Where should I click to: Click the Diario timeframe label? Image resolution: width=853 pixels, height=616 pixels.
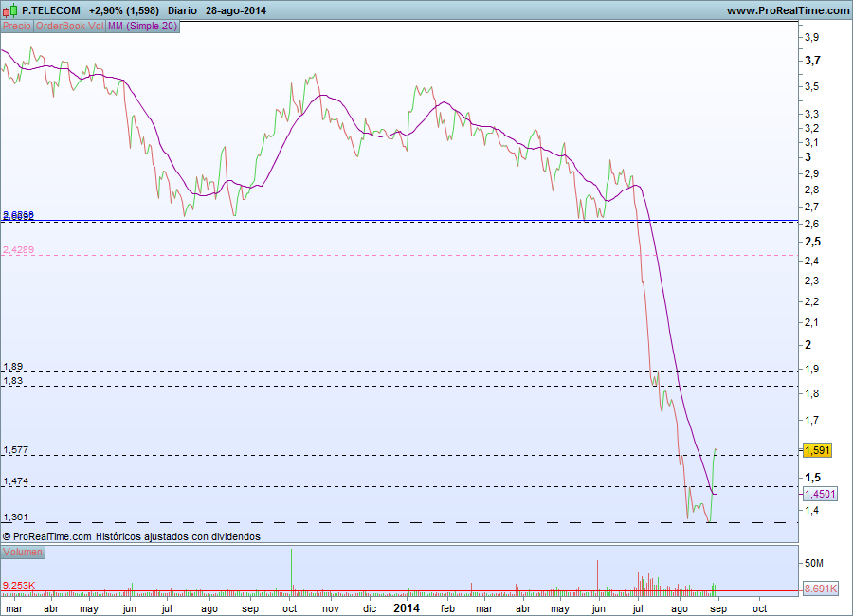[x=182, y=10]
